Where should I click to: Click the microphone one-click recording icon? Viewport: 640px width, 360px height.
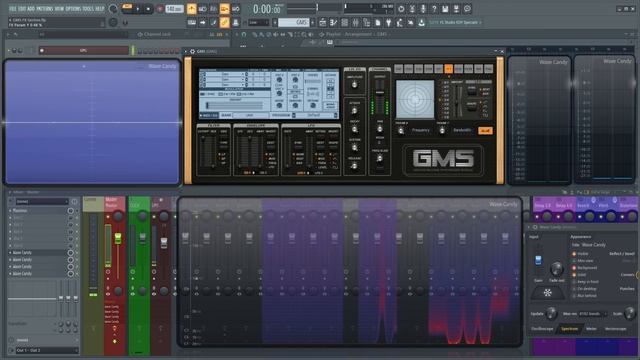(x=423, y=9)
